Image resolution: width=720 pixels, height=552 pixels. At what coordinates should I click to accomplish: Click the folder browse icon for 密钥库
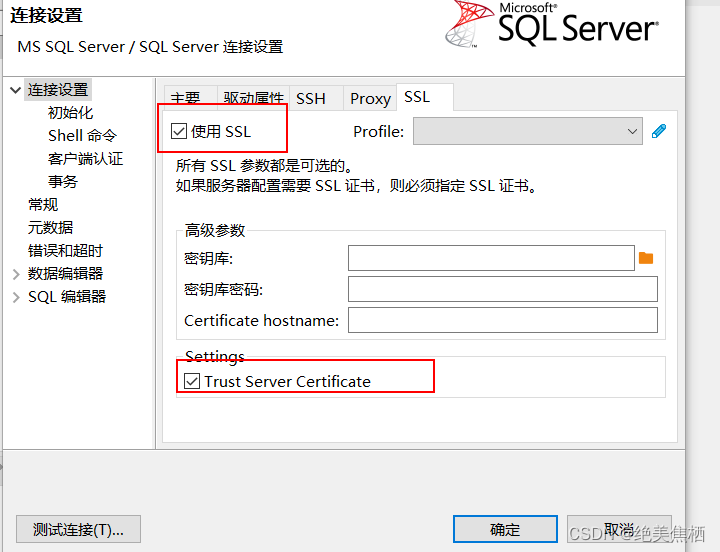(x=646, y=258)
